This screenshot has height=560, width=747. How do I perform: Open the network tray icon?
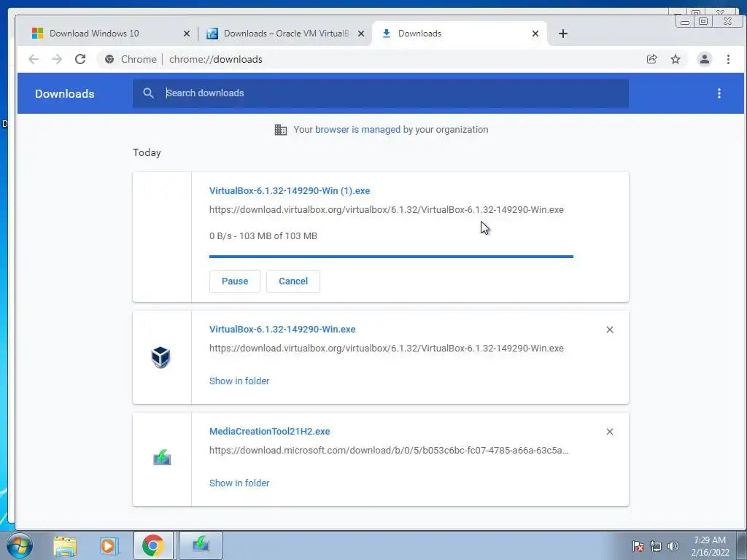[656, 546]
